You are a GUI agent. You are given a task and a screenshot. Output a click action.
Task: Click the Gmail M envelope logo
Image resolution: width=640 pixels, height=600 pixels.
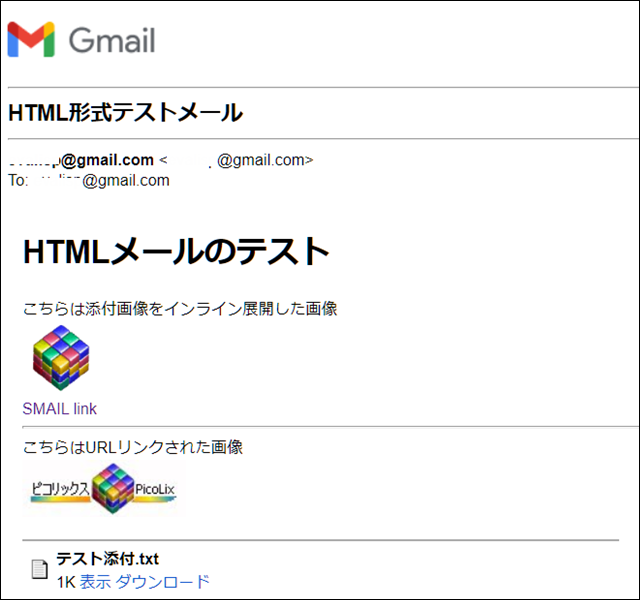[31, 39]
